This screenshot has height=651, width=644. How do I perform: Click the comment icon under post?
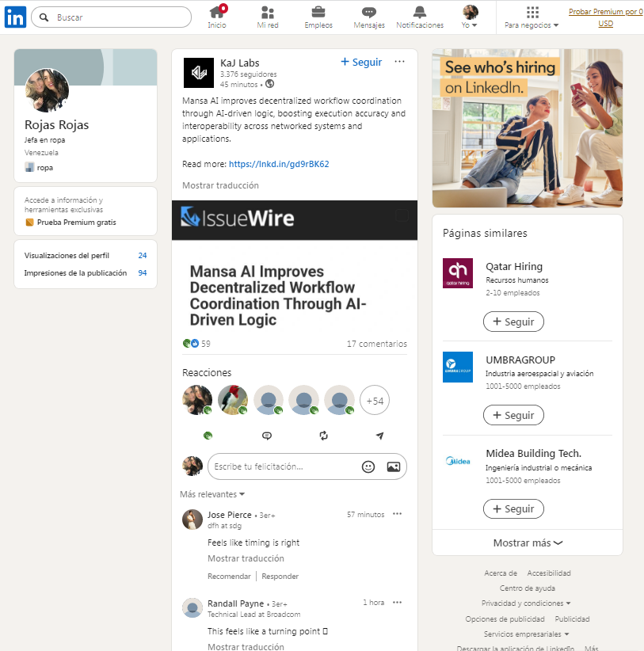click(267, 436)
